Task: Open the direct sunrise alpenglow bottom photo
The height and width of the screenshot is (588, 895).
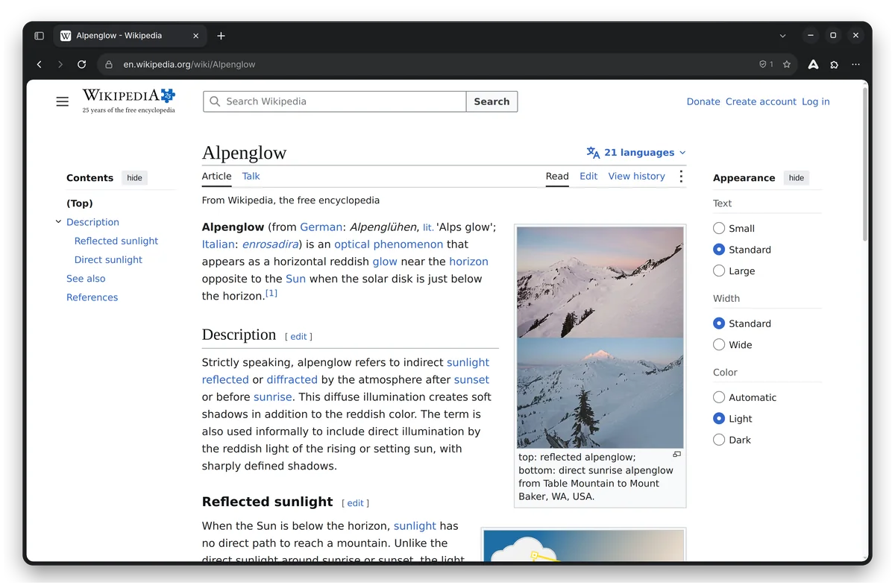Action: (x=600, y=393)
